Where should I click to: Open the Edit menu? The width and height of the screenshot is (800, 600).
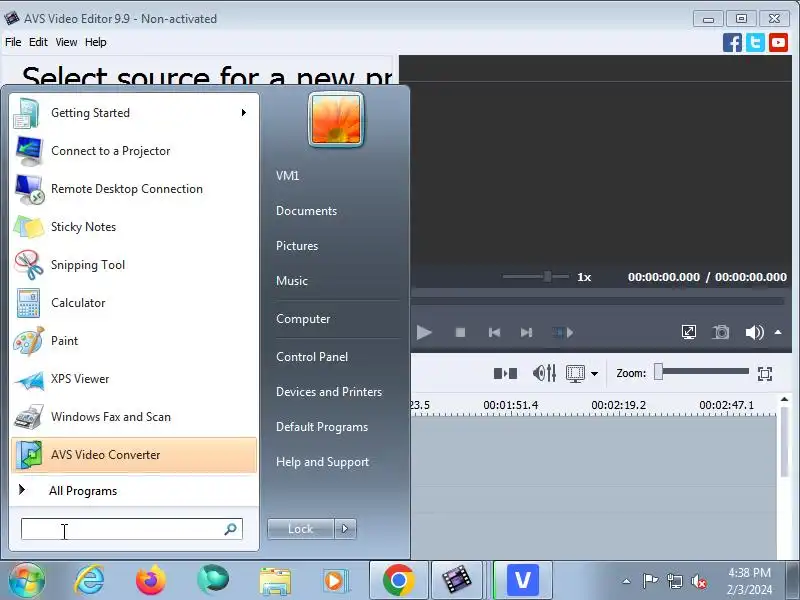click(x=38, y=42)
